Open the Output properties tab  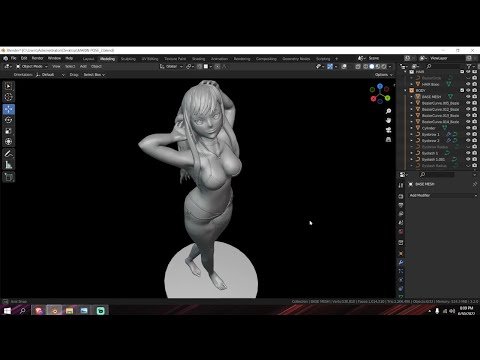tap(401, 205)
